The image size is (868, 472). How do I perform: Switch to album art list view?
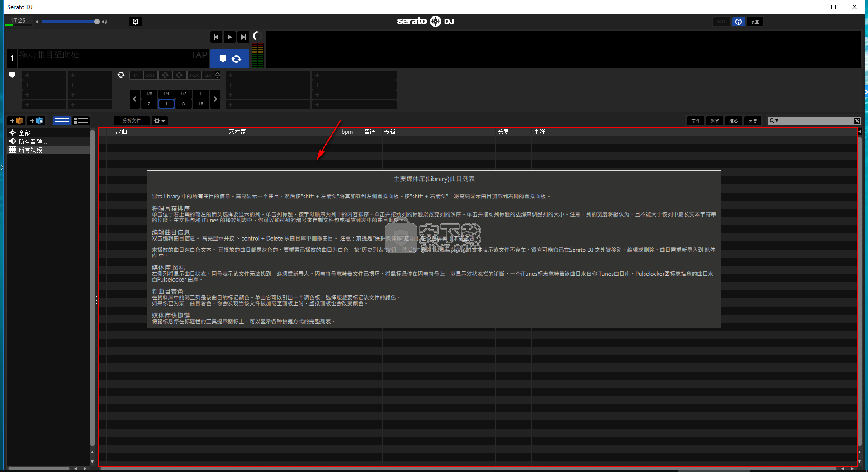point(81,121)
